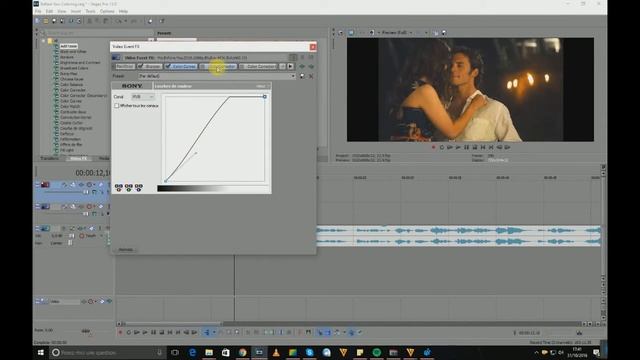Check 'Afficher tous les canaux' checkbox

pyautogui.click(x=117, y=106)
